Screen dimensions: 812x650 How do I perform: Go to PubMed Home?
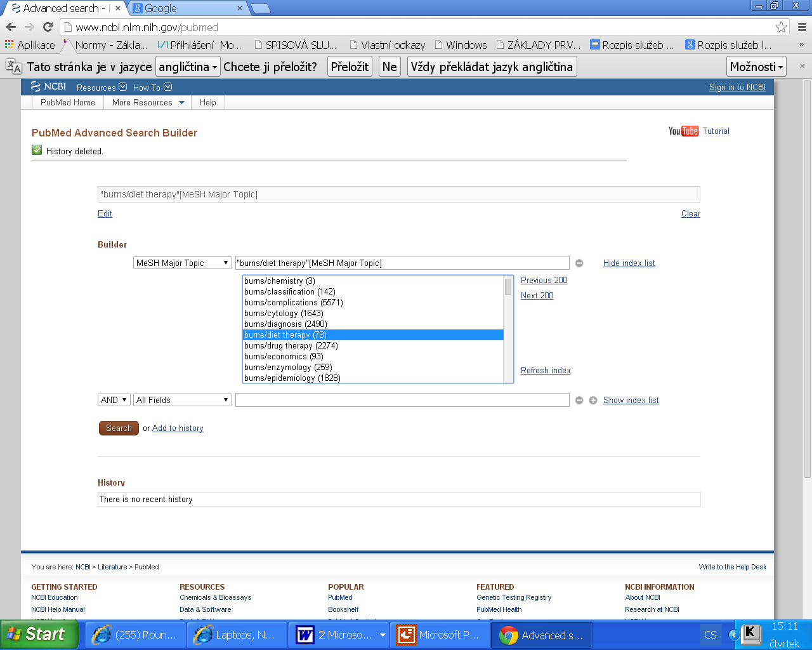(68, 102)
